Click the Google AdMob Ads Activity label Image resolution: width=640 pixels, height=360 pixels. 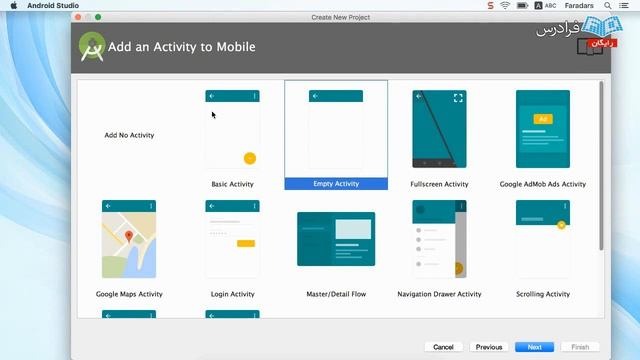click(x=542, y=184)
